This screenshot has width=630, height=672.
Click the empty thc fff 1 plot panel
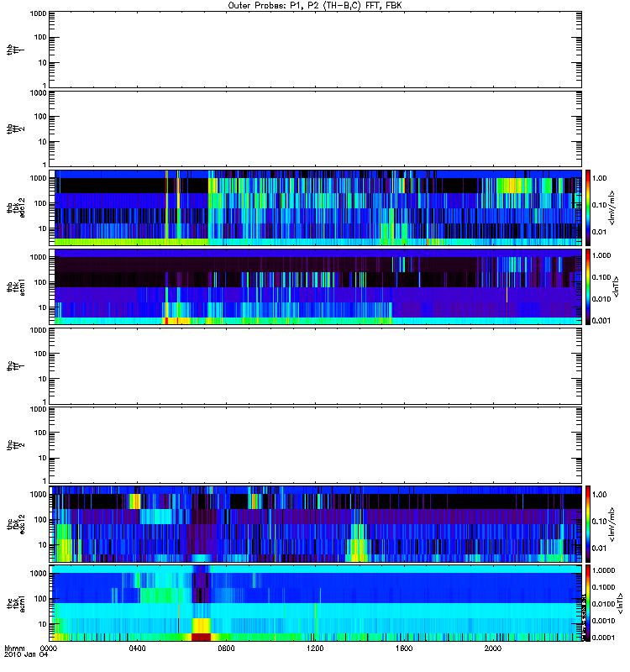click(x=316, y=365)
